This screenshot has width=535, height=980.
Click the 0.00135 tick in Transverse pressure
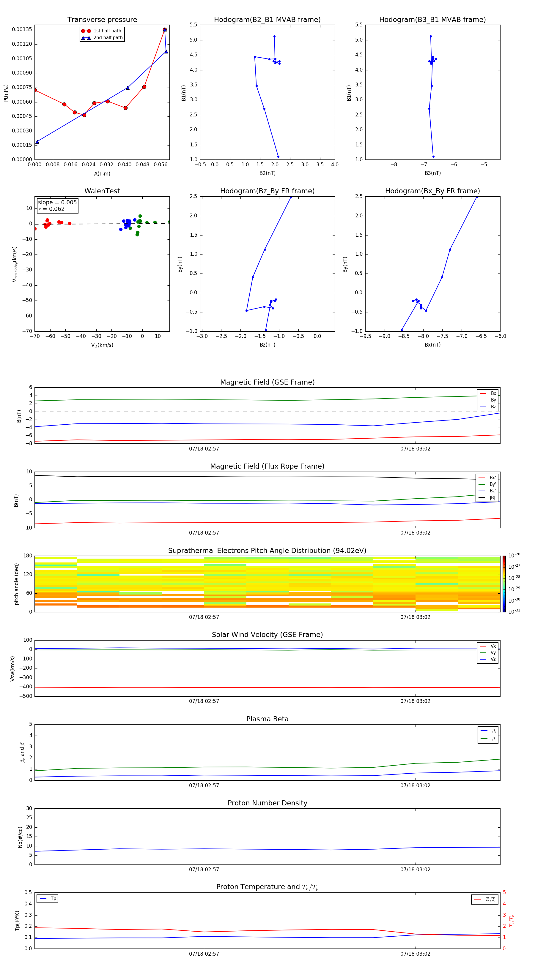click(x=22, y=30)
